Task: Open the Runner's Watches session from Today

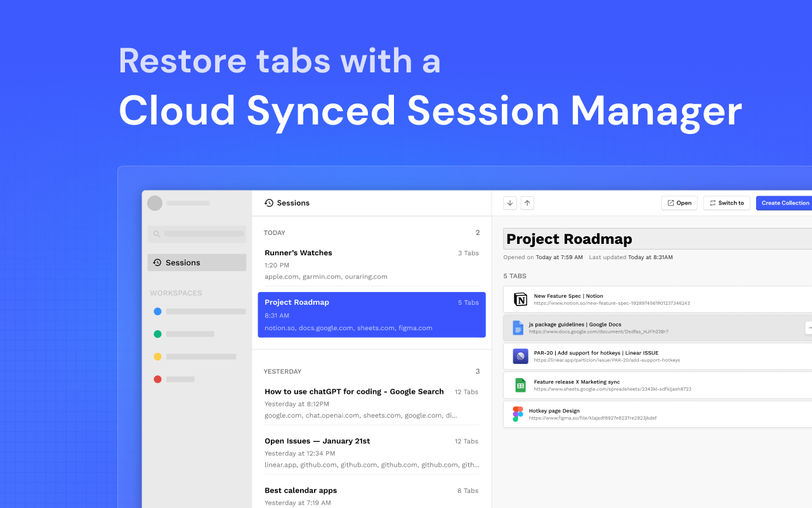Action: [x=371, y=264]
